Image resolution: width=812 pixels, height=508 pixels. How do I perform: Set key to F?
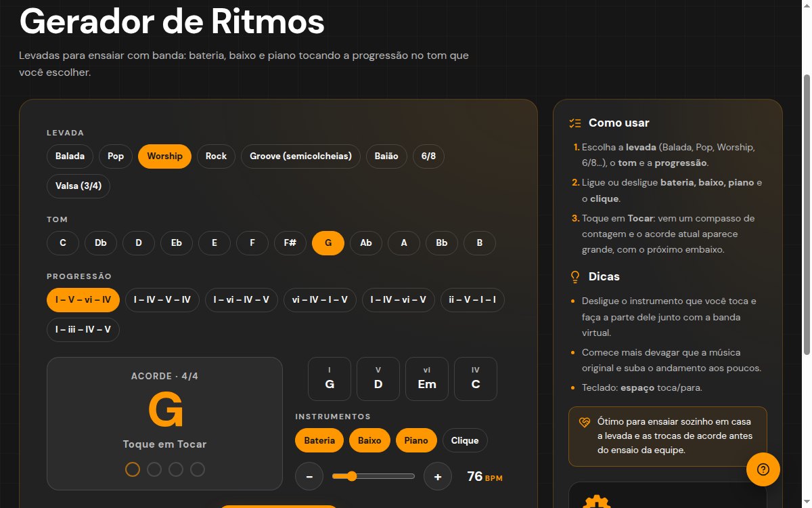tap(252, 242)
